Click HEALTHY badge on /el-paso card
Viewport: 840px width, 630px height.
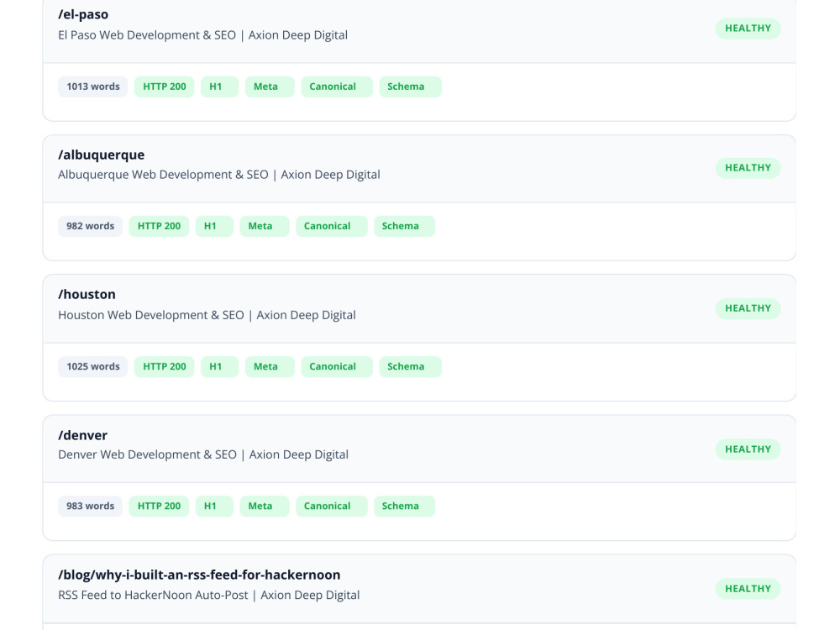pos(748,29)
